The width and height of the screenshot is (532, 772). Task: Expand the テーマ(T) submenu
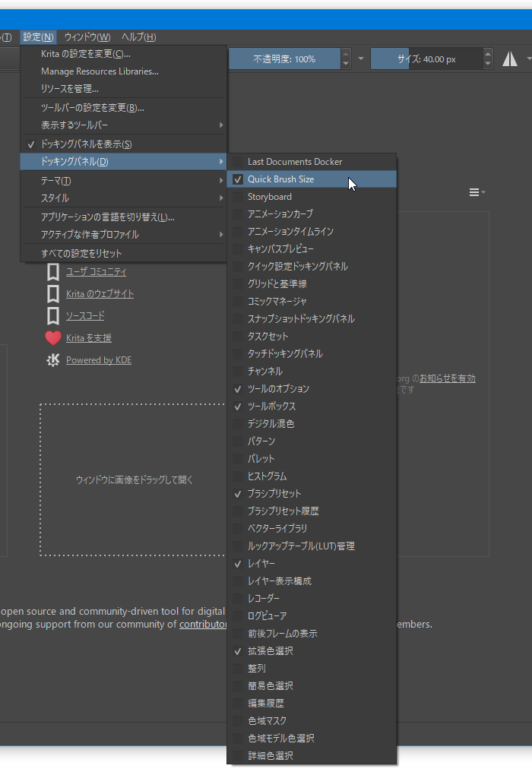[x=123, y=181]
